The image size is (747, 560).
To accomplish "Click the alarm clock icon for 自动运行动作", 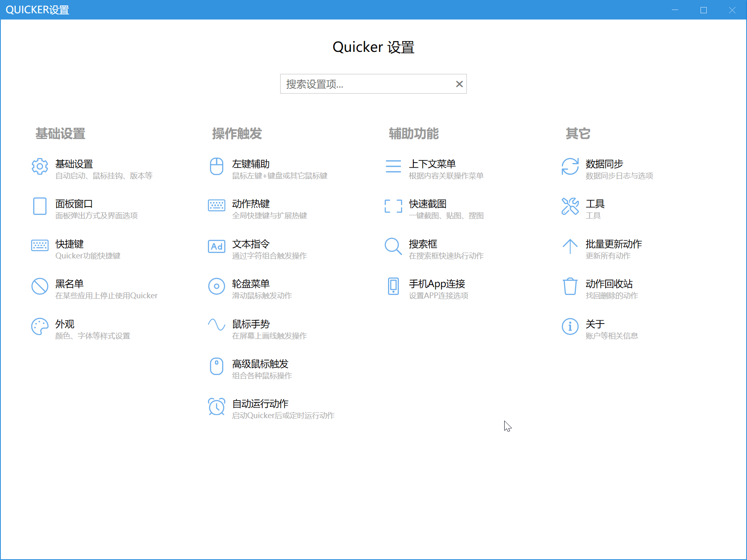I will 217,407.
